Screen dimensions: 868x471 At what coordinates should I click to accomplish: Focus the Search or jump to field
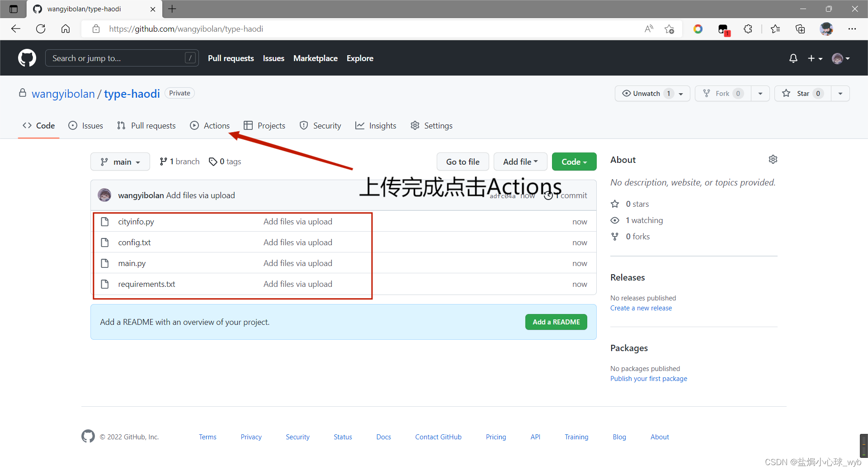coord(122,58)
